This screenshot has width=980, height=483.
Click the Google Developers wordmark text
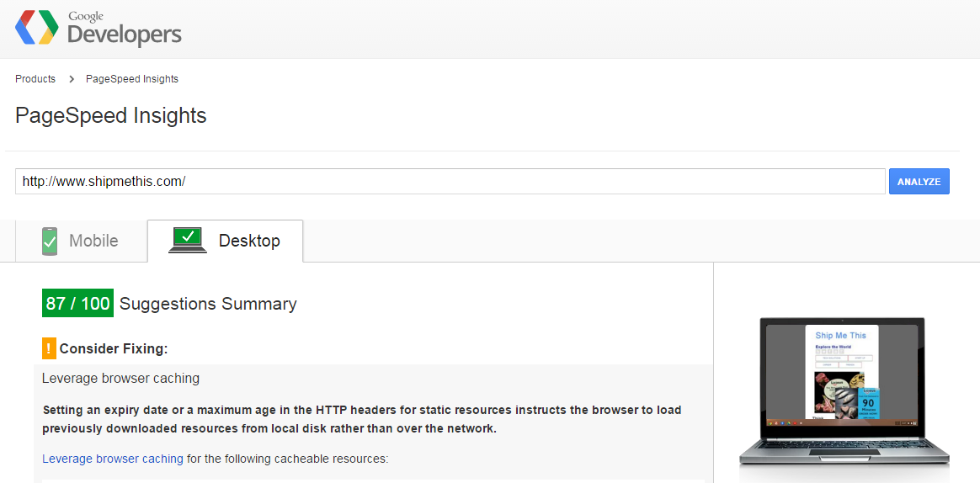(x=124, y=30)
